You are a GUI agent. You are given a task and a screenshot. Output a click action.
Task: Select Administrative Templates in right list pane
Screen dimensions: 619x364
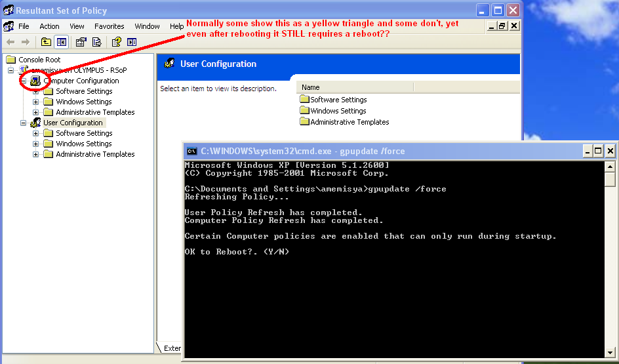coord(349,122)
